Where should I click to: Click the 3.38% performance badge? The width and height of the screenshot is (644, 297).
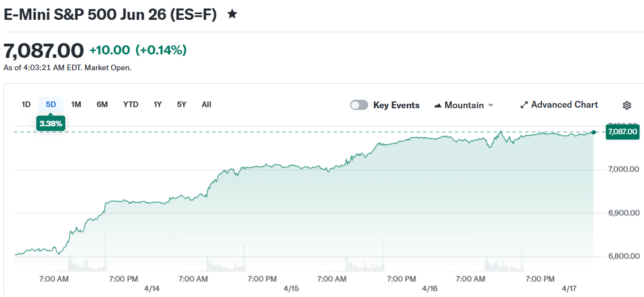[x=50, y=123]
